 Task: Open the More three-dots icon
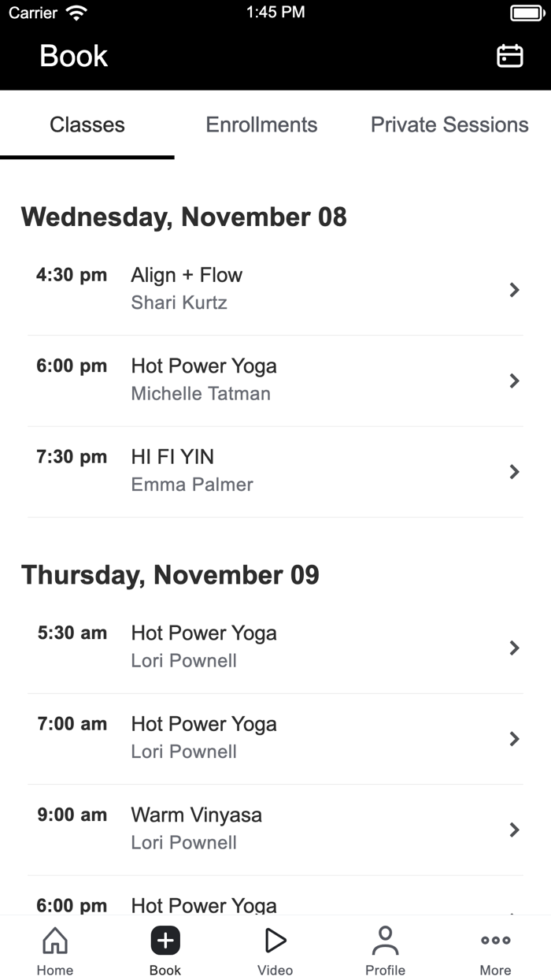click(x=495, y=939)
